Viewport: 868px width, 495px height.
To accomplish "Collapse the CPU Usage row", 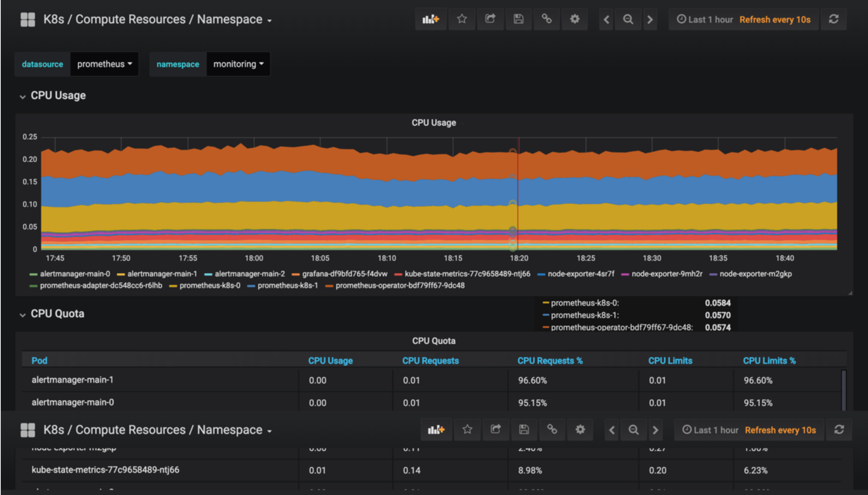I will coord(53,96).
